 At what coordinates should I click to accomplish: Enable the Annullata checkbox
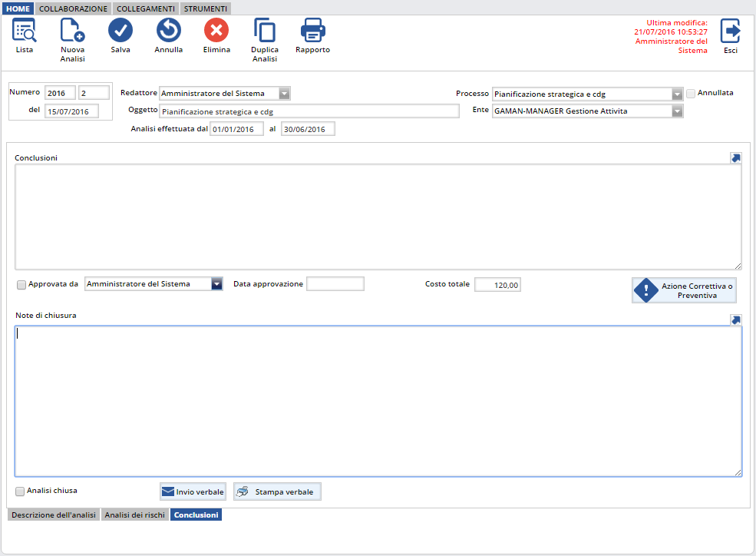pyautogui.click(x=691, y=94)
